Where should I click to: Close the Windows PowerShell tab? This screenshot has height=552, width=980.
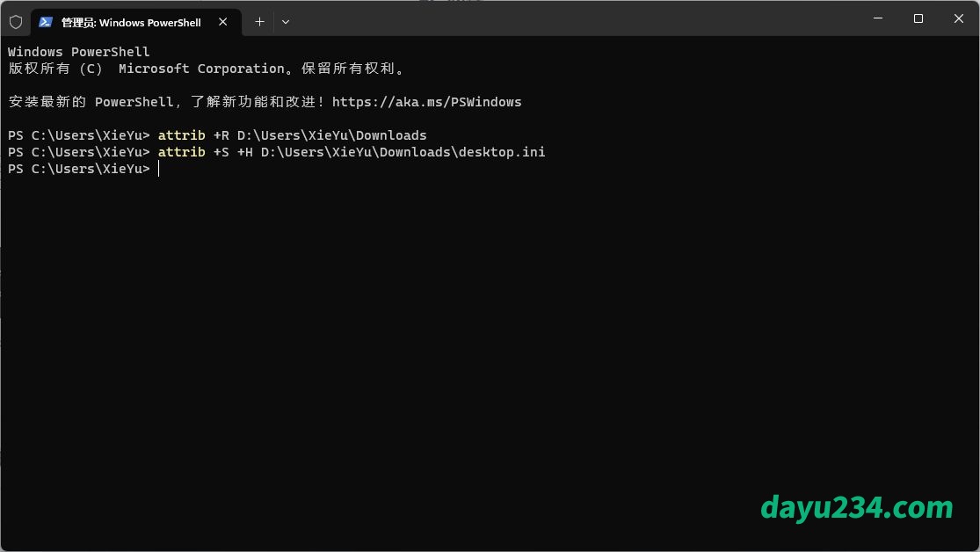point(224,22)
